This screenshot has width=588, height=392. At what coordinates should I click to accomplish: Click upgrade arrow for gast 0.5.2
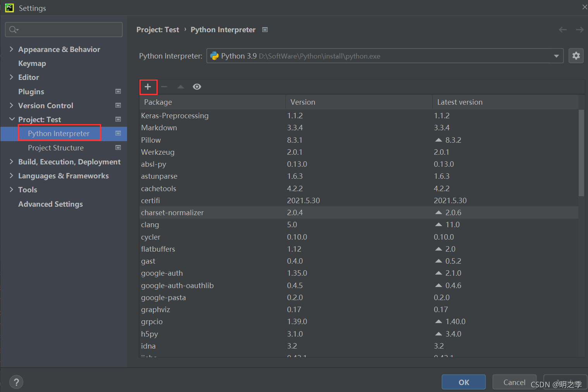coord(438,261)
